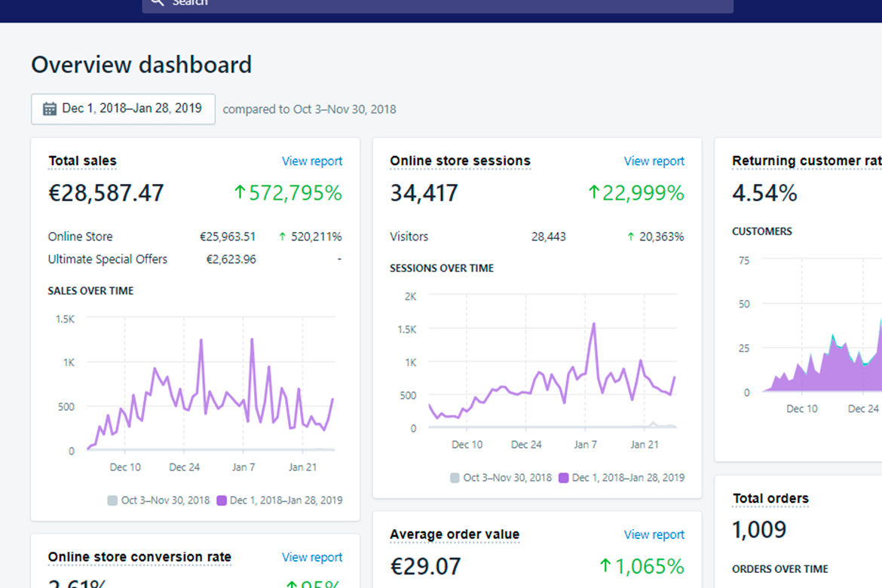Viewport: 882px width, 588px height.
Task: Click the 34,417 sessions count
Action: click(x=424, y=193)
